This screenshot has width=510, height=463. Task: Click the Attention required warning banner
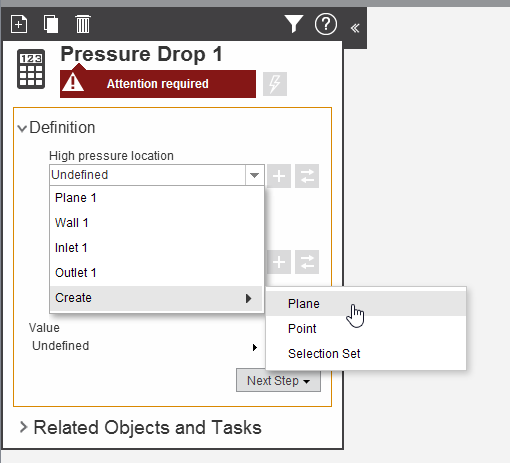click(x=158, y=84)
